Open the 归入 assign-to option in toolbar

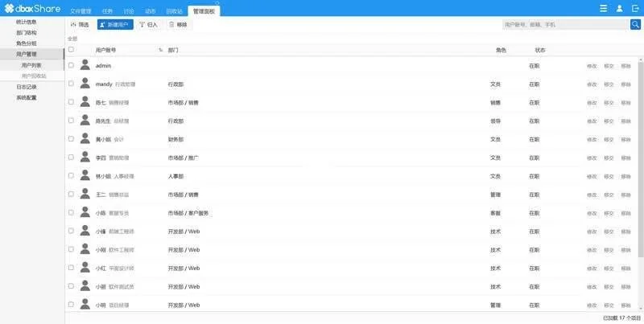pos(149,25)
